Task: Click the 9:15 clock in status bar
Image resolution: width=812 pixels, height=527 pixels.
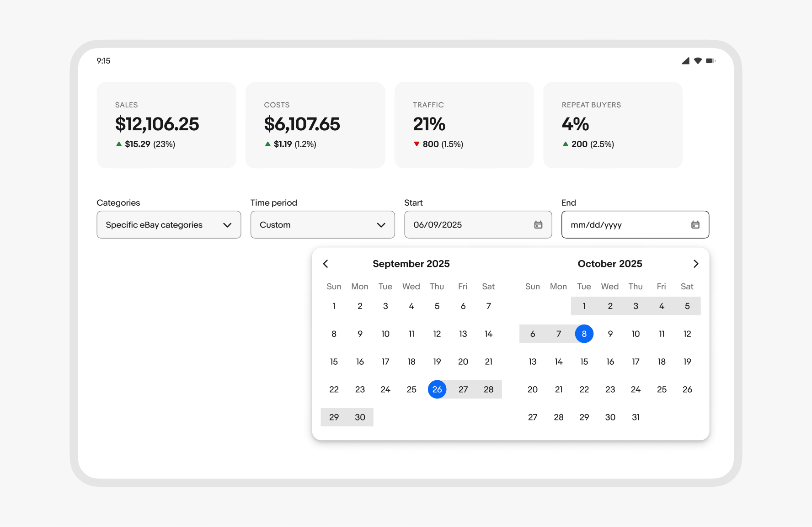Action: [103, 61]
